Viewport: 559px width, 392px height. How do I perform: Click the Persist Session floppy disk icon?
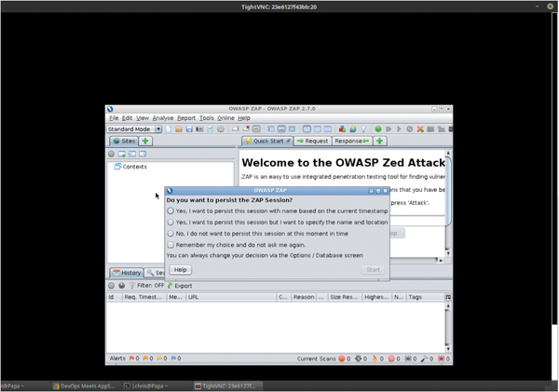tap(189, 129)
